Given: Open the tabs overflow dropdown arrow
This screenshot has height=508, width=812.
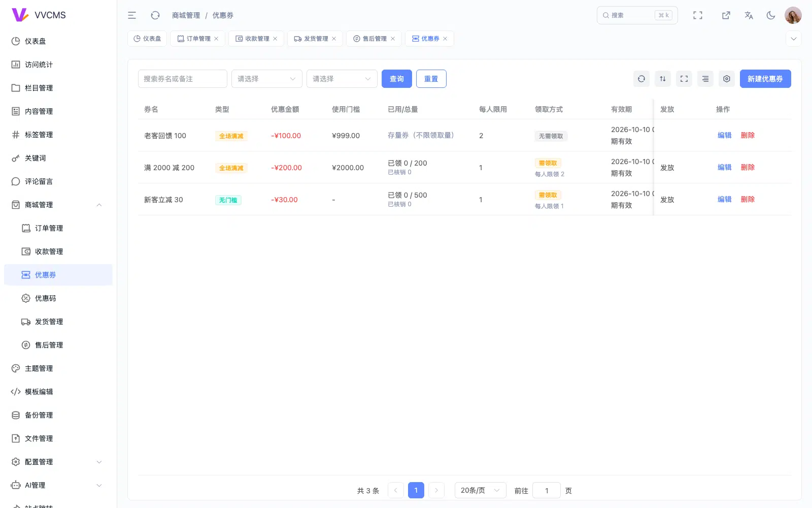Looking at the screenshot, I should pyautogui.click(x=794, y=39).
